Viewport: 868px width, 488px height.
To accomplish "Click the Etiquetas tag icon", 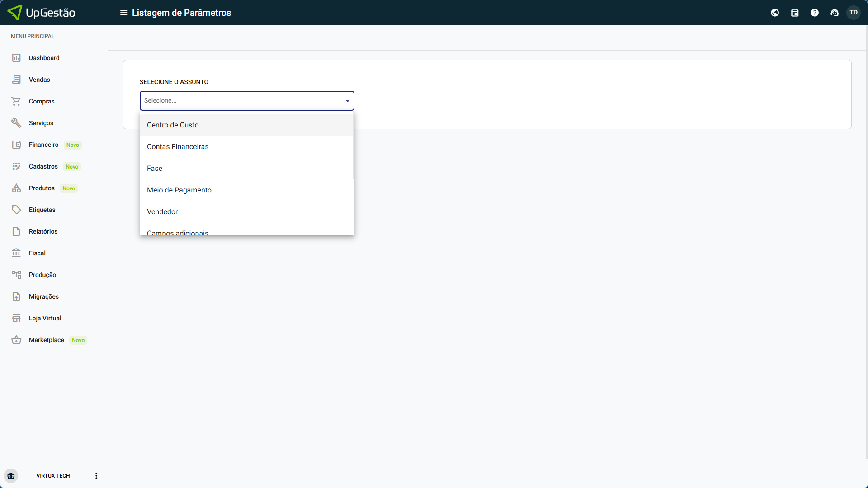I will click(x=16, y=210).
